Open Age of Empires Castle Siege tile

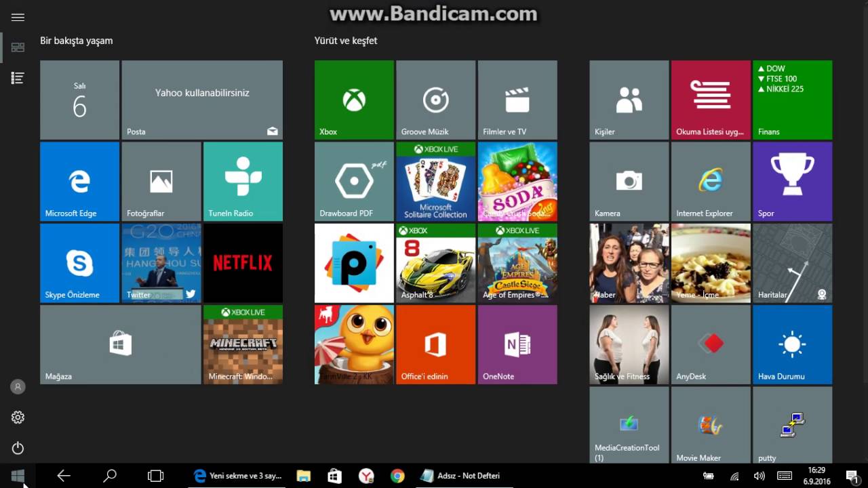coord(517,263)
